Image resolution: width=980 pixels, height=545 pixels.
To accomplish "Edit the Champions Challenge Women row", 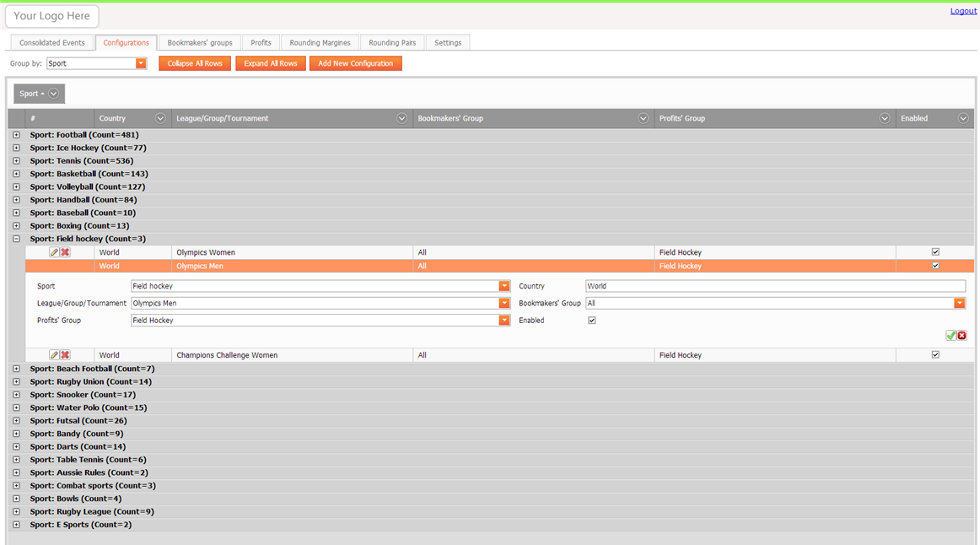I will [x=54, y=355].
